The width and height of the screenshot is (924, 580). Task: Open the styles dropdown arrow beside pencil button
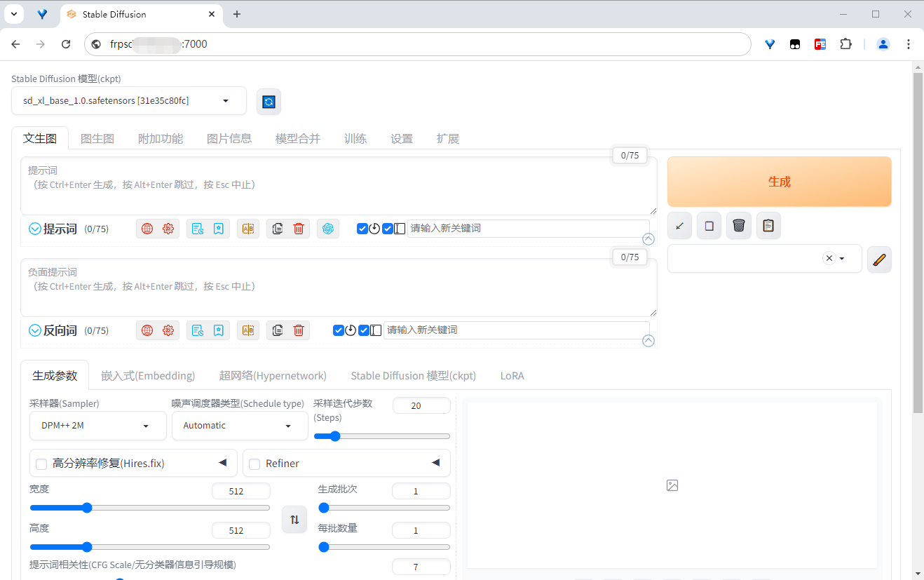click(x=842, y=259)
